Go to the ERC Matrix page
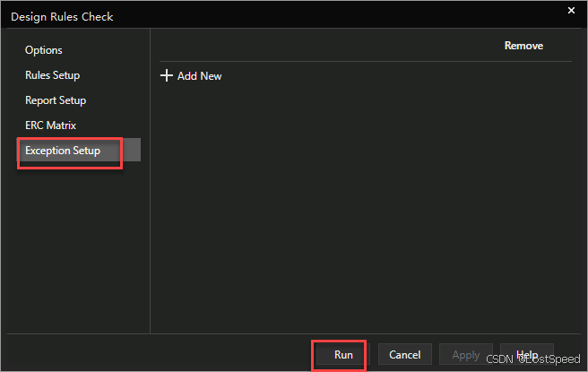The image size is (588, 372). tap(50, 125)
